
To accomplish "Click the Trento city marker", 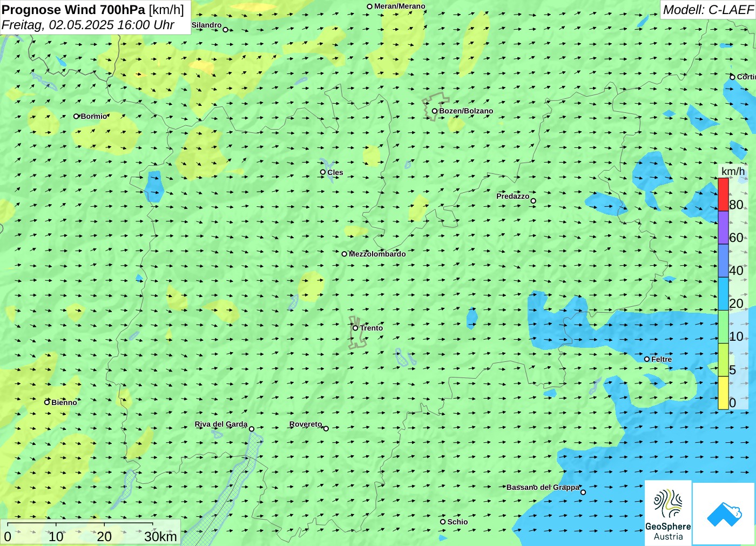I will click(355, 328).
